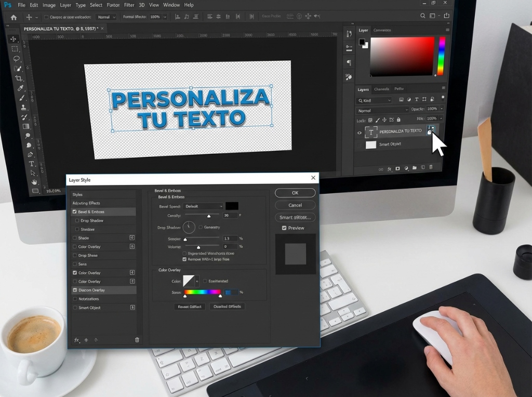The width and height of the screenshot is (532, 397).
Task: Open the Color gradient swatch dropdown arrow
Action: point(197,281)
